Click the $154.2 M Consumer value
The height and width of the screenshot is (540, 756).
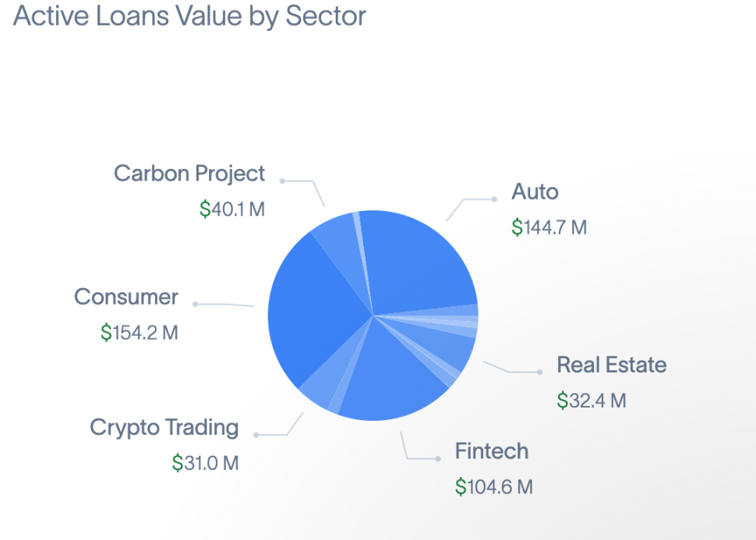pos(140,333)
